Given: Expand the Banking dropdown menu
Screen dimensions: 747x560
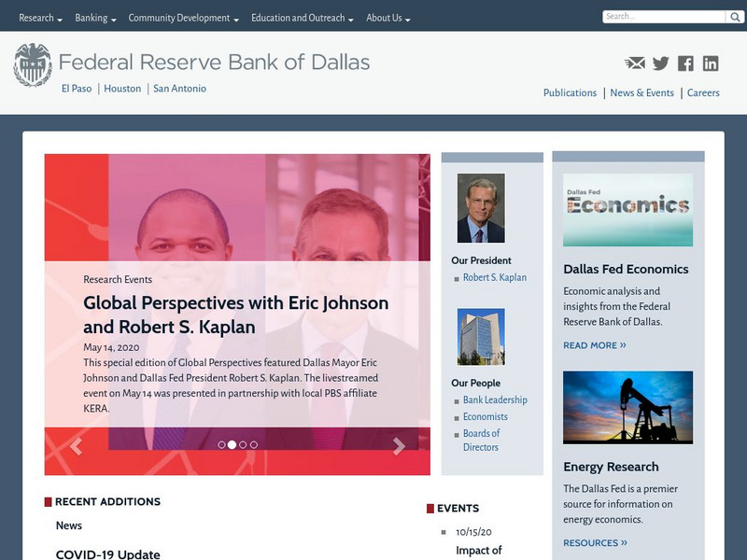Looking at the screenshot, I should coord(95,18).
